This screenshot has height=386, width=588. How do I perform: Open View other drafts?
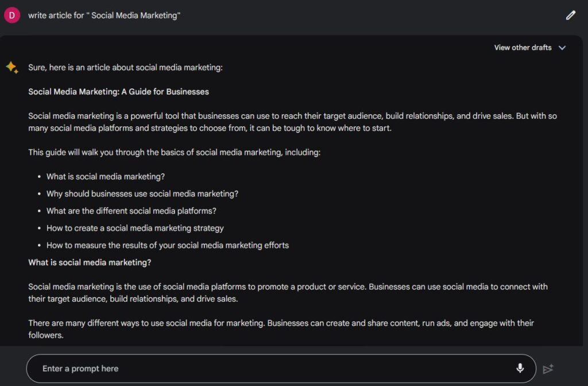tap(523, 48)
